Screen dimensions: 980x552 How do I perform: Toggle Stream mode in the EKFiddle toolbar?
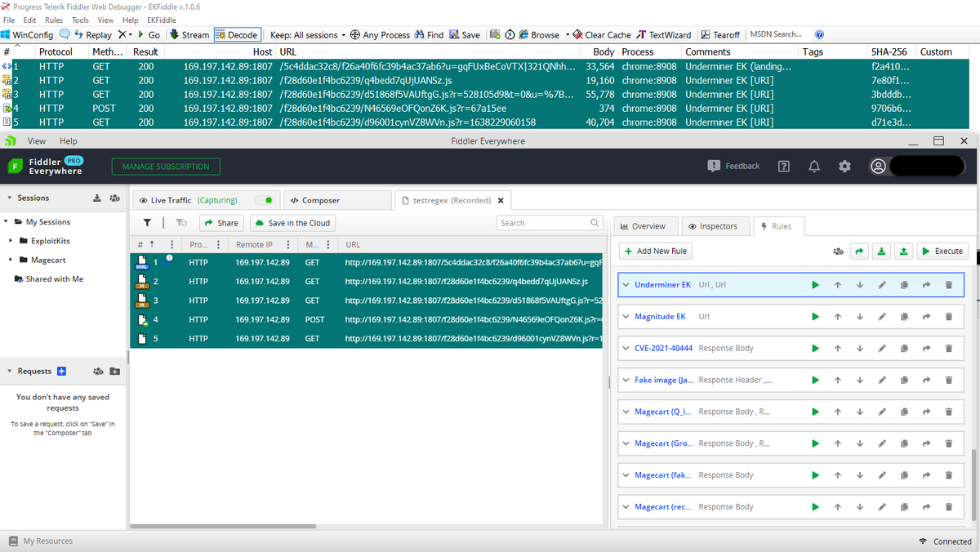[x=189, y=35]
